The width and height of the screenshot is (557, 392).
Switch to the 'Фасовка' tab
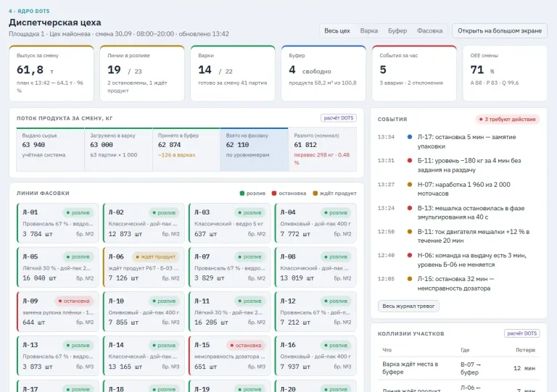pos(429,31)
